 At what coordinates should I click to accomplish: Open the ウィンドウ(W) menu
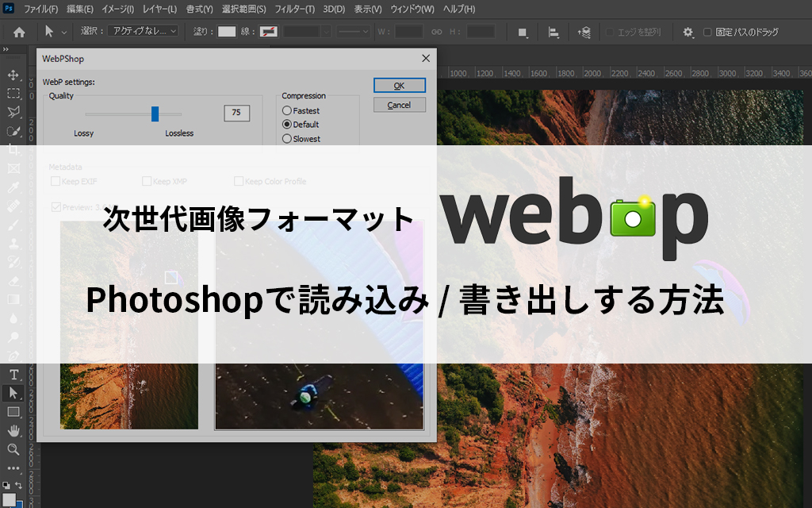pos(412,9)
